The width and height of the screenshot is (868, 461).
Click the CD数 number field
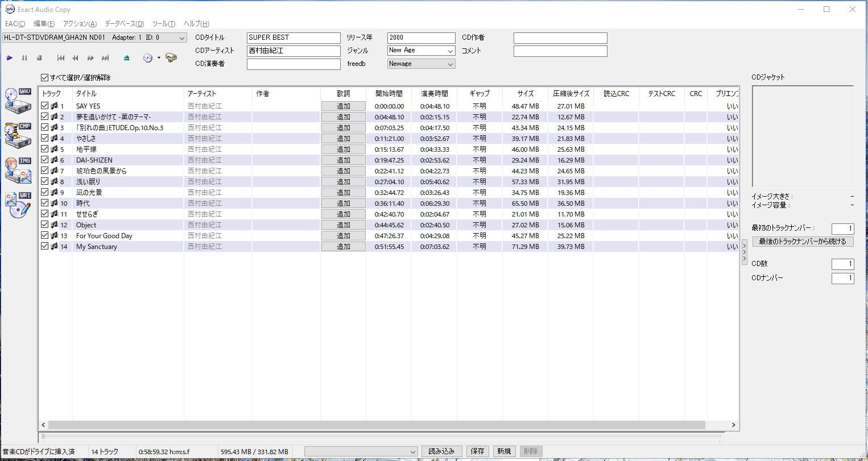tap(842, 264)
